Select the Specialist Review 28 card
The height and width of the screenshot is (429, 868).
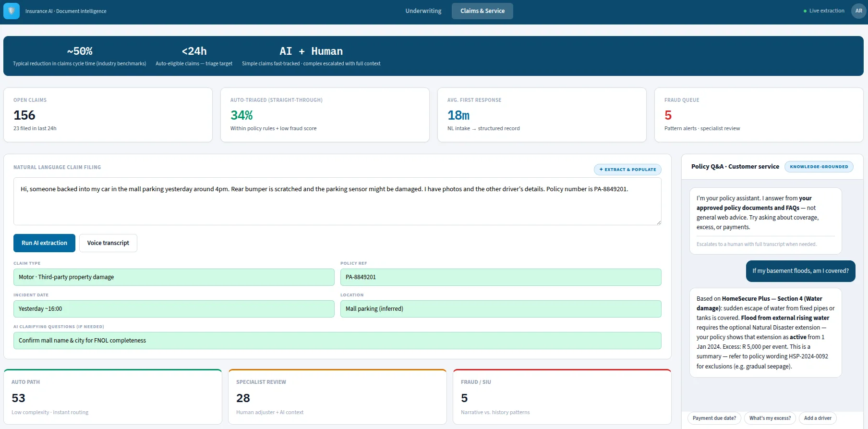[338, 397]
